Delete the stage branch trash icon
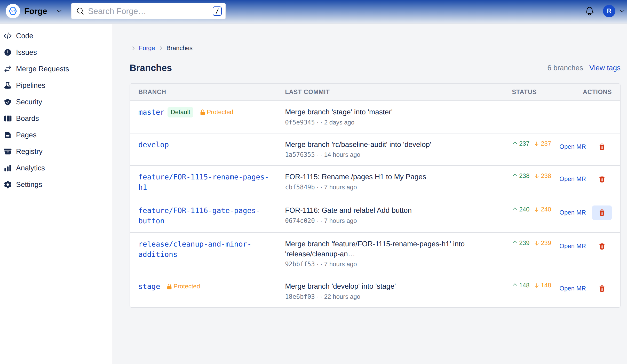This screenshot has height=364, width=627. point(602,289)
